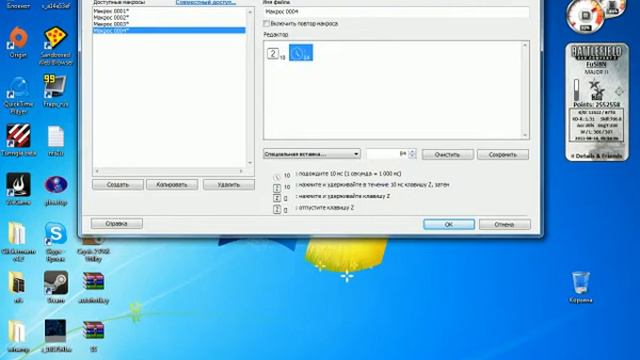Select the highlighted delay clock event
640x360 pixels.
(x=301, y=53)
